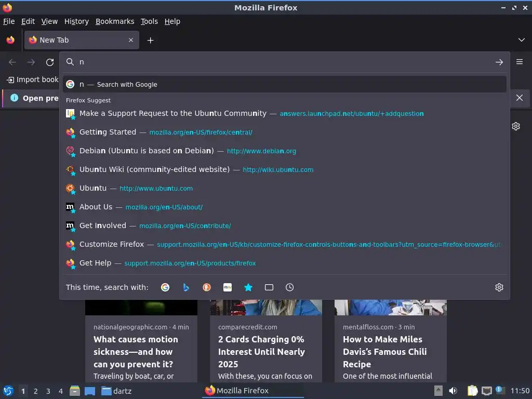
Task: Open Debian bookmark suggestion
Action: (284, 151)
